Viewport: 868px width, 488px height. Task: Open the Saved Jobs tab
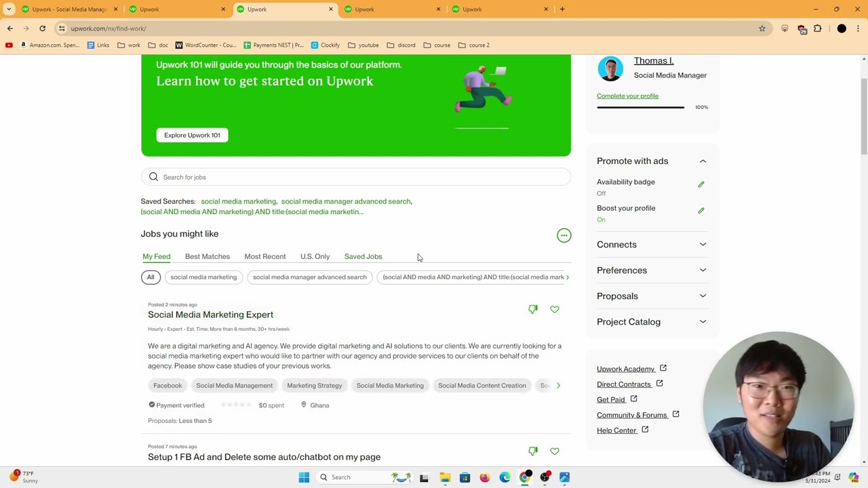363,257
